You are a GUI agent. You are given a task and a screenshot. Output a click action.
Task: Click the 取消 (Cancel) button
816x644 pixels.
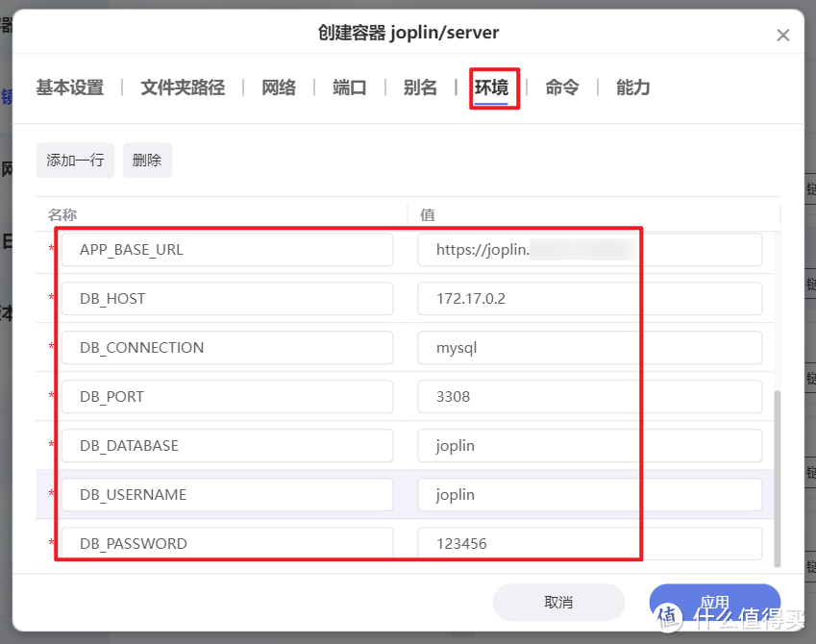click(558, 603)
